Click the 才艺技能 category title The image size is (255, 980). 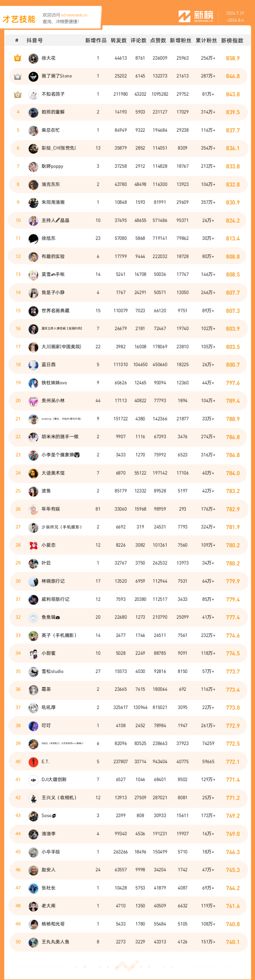pyautogui.click(x=19, y=19)
